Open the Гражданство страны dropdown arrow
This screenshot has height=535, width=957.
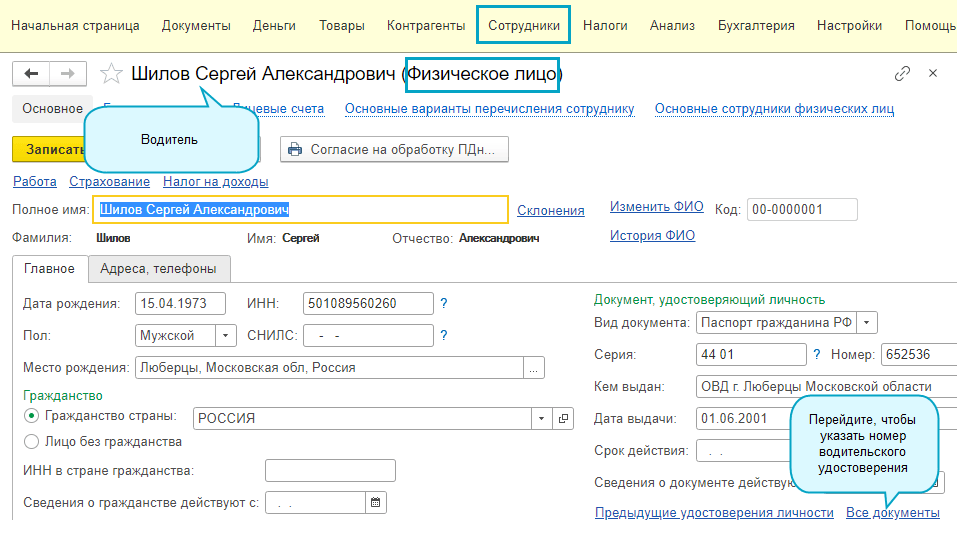point(541,418)
